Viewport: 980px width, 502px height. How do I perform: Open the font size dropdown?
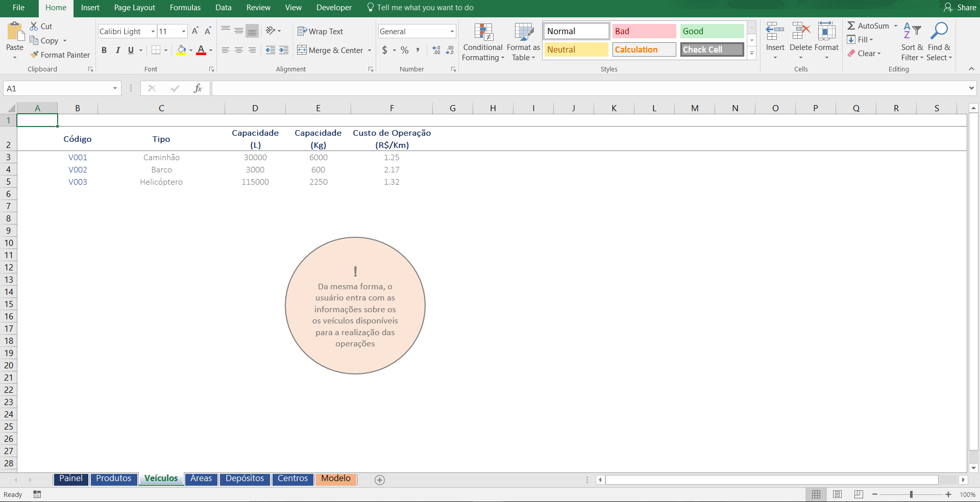[184, 31]
